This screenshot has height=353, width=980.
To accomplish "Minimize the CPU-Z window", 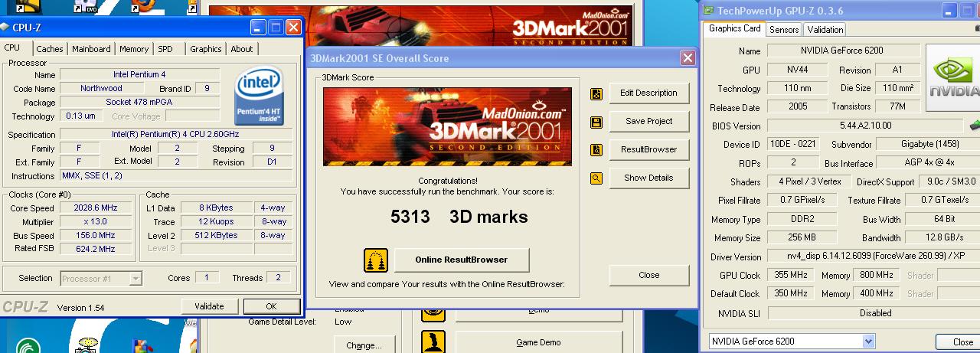I will tap(258, 28).
